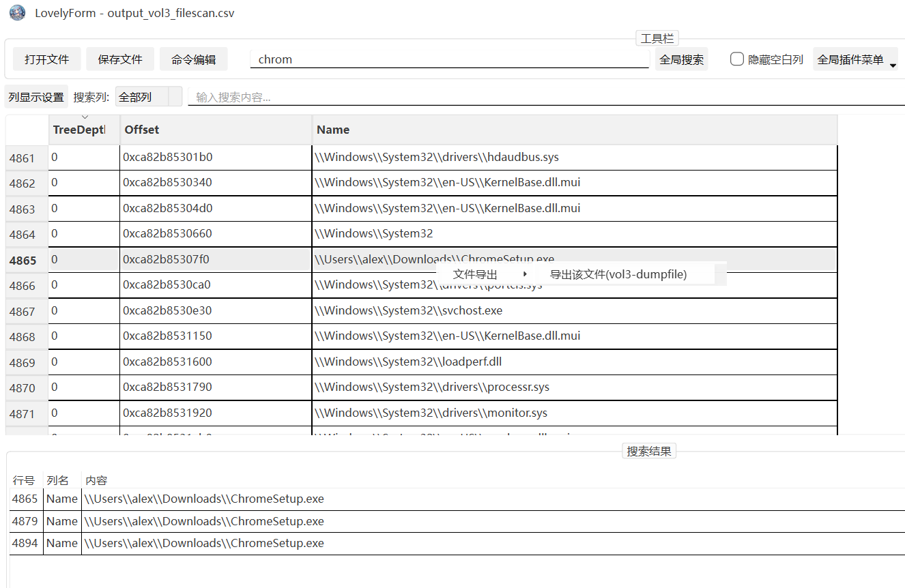Open search result for row 4894
The image size is (905, 588).
(457, 544)
